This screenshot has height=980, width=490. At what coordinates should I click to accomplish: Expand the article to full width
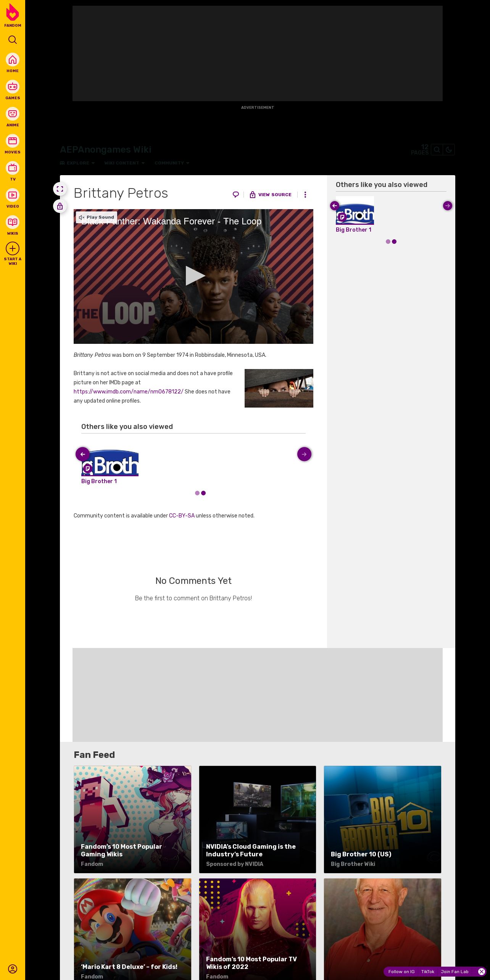click(x=60, y=189)
